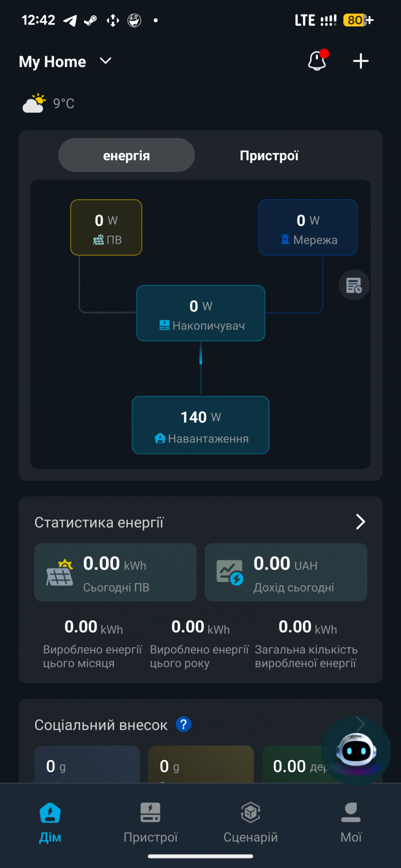This screenshot has width=401, height=868.
Task: Expand Статистика енергії details arrow
Action: pyautogui.click(x=360, y=522)
